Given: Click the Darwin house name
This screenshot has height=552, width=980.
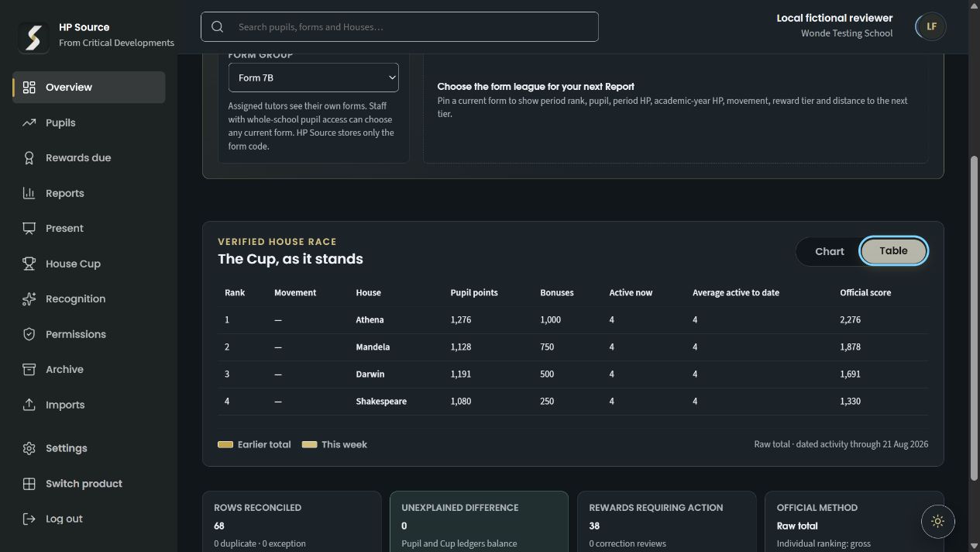Looking at the screenshot, I should (370, 374).
